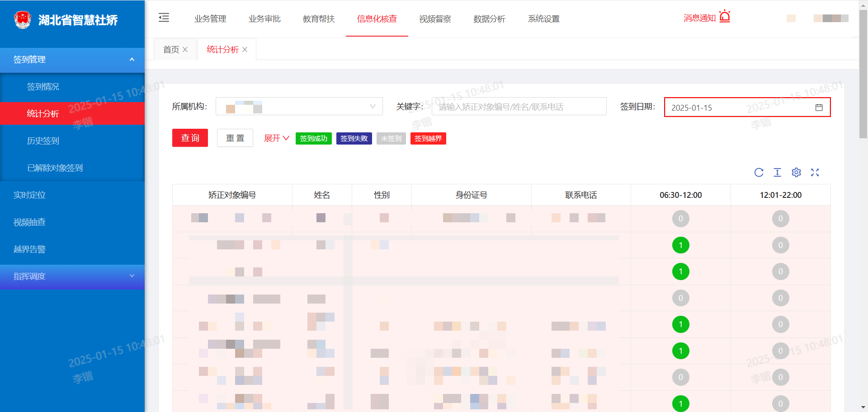Open the 消息通知 alarm bell icon
Image resolution: width=868 pixels, height=412 pixels.
725,17
